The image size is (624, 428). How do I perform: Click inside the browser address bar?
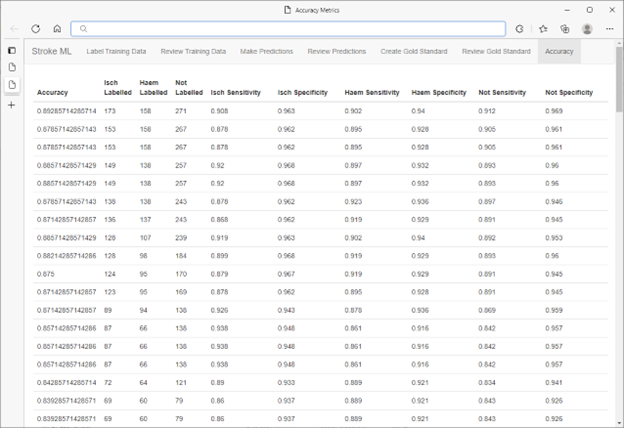(290, 29)
